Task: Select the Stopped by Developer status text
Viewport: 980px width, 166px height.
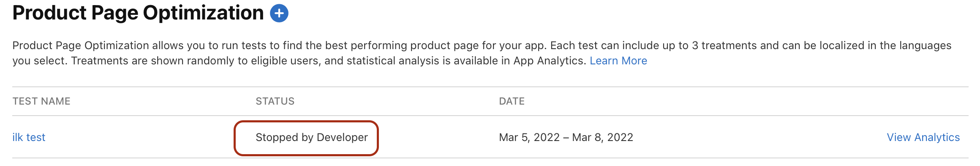Action: tap(312, 137)
